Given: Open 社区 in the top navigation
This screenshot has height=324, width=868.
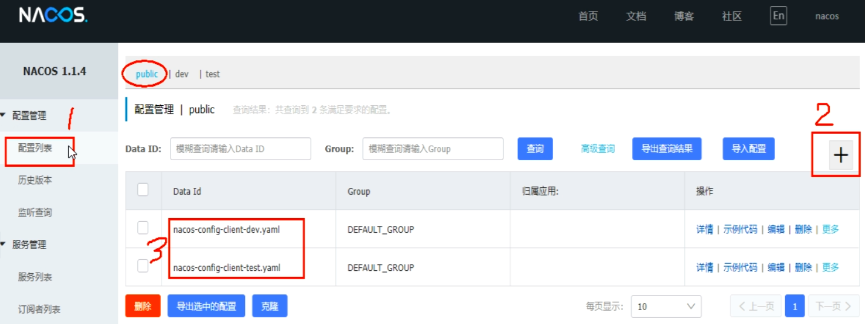Looking at the screenshot, I should point(731,16).
